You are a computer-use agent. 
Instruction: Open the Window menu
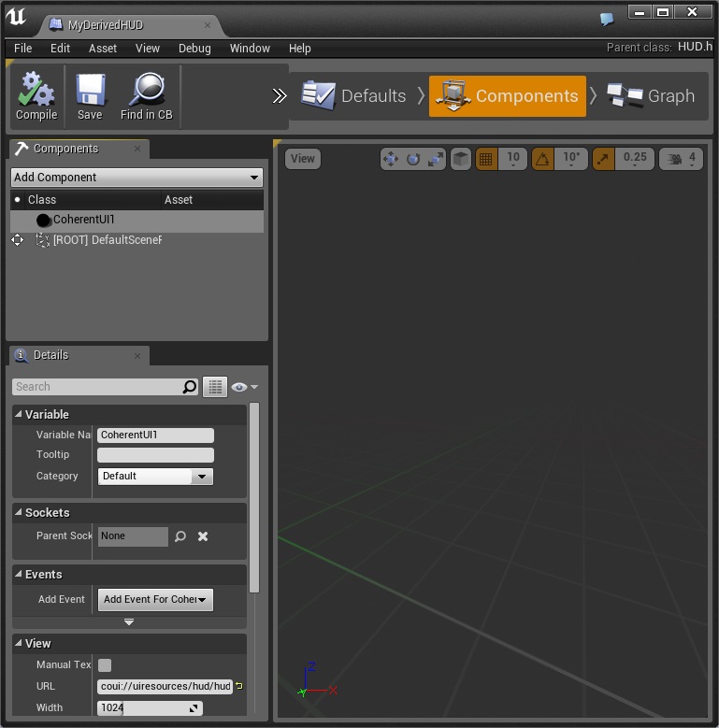click(250, 49)
